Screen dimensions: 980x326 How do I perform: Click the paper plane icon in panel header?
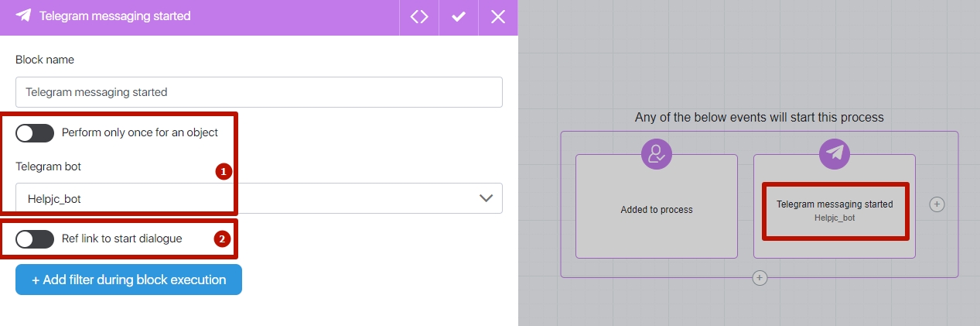click(23, 15)
